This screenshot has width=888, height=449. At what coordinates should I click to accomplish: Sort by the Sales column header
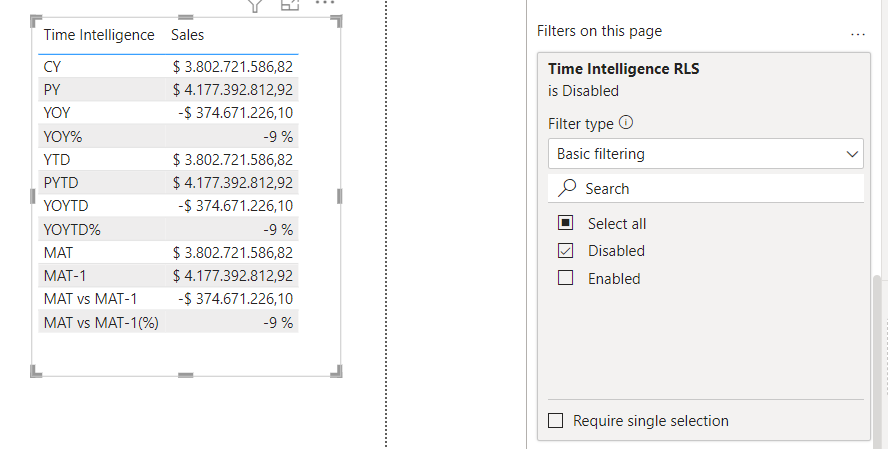pyautogui.click(x=187, y=35)
